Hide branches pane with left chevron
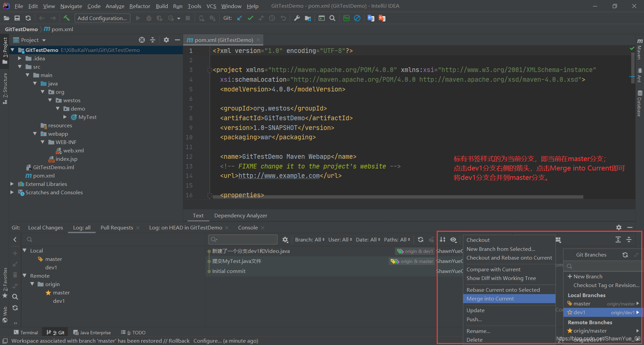 15,239
